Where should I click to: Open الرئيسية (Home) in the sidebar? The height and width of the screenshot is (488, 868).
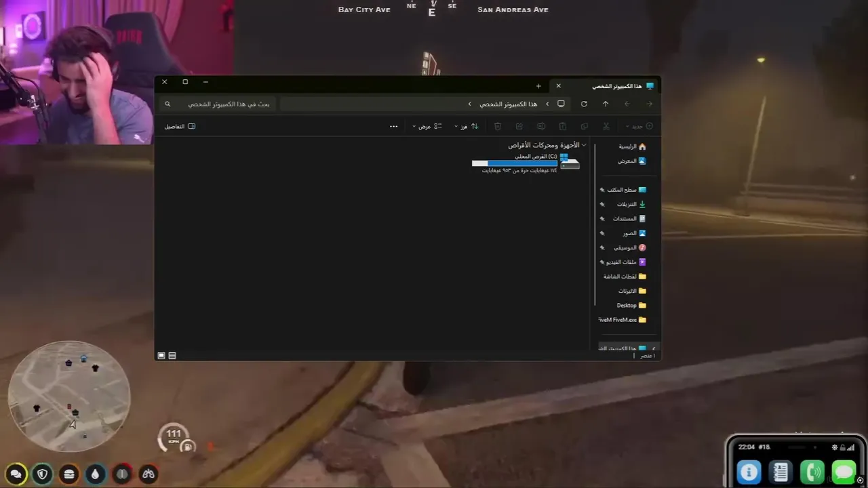632,146
